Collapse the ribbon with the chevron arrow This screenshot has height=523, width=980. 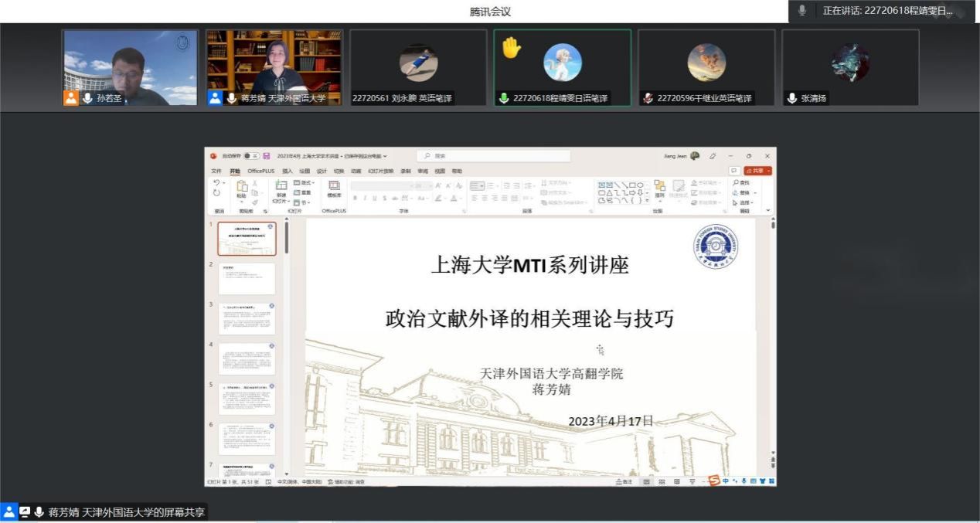pos(767,210)
